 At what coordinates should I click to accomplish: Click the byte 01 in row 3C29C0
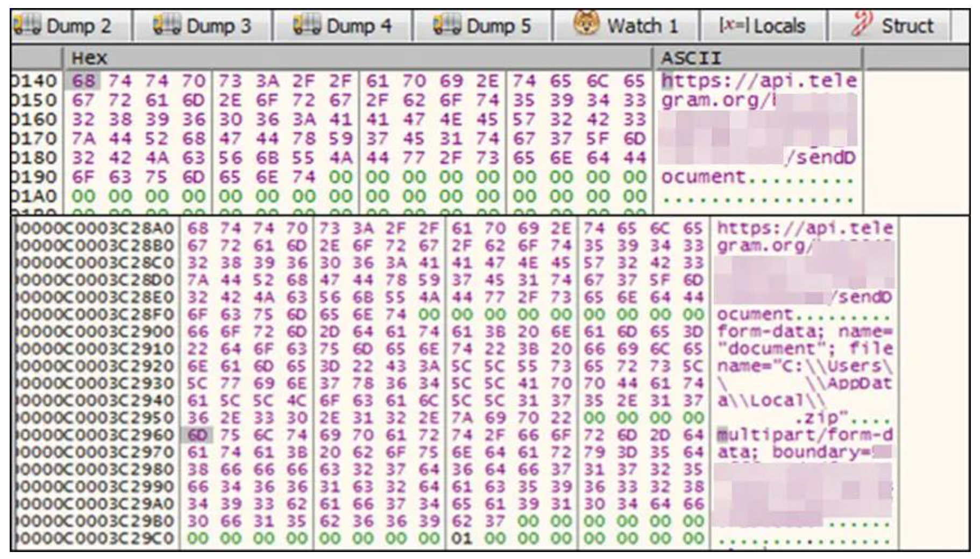click(x=461, y=538)
